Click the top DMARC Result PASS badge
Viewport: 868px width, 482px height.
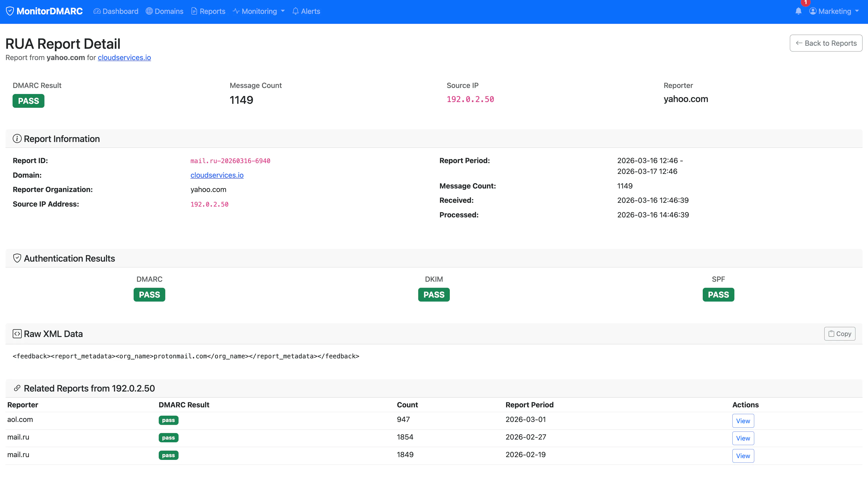pyautogui.click(x=28, y=101)
